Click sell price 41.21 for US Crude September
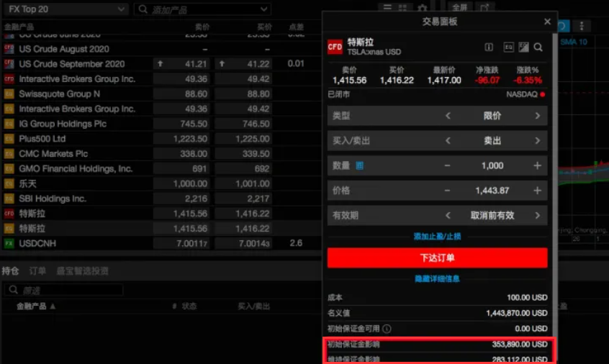 (x=181, y=64)
